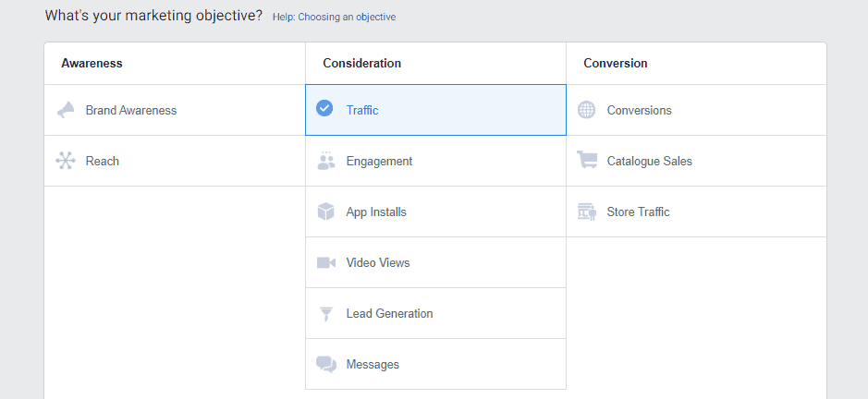The width and height of the screenshot is (868, 399).
Task: Toggle the Traffic selected checkmark
Action: [x=324, y=108]
